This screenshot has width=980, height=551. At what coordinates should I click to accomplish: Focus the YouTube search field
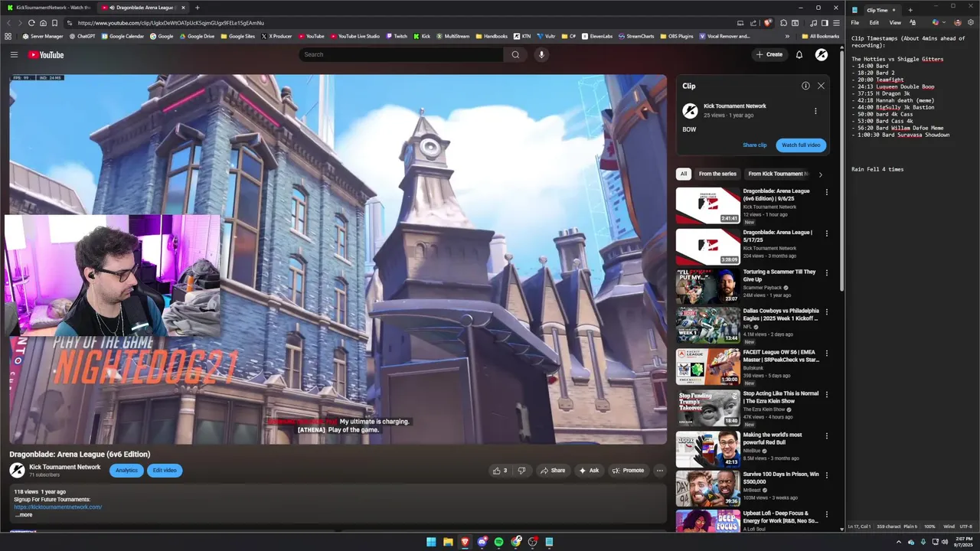click(x=401, y=54)
